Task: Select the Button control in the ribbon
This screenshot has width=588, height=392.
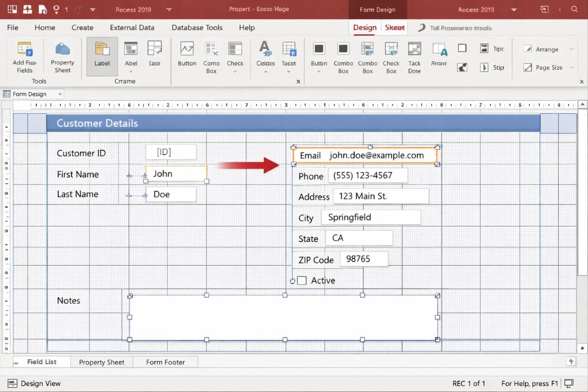Action: 187,51
